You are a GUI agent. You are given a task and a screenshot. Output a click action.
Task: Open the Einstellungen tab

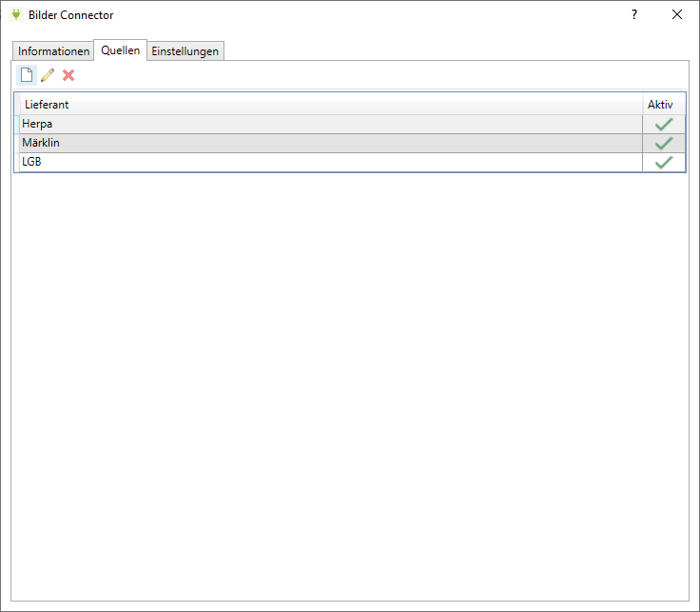coord(185,51)
